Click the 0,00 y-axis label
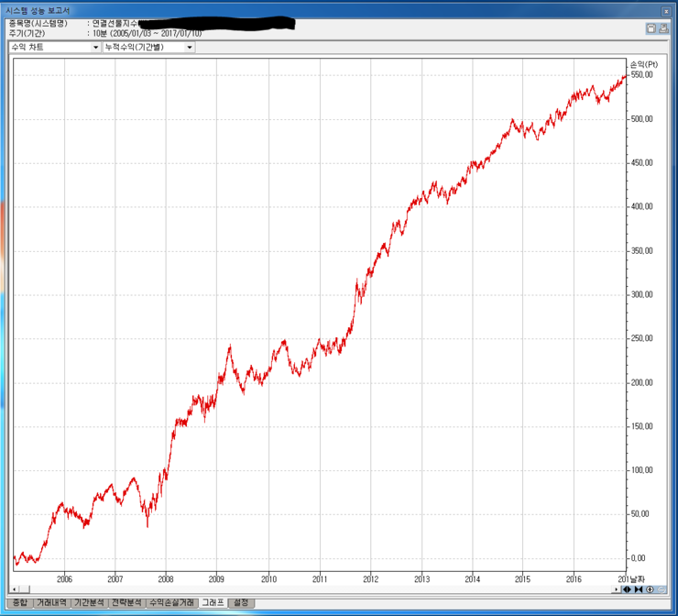The width and height of the screenshot is (678, 616). pyautogui.click(x=639, y=558)
